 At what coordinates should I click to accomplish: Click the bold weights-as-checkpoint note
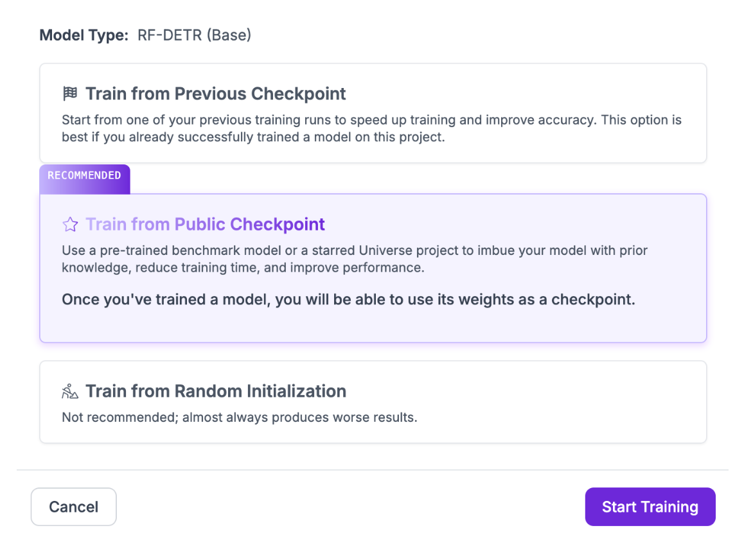coord(348,299)
